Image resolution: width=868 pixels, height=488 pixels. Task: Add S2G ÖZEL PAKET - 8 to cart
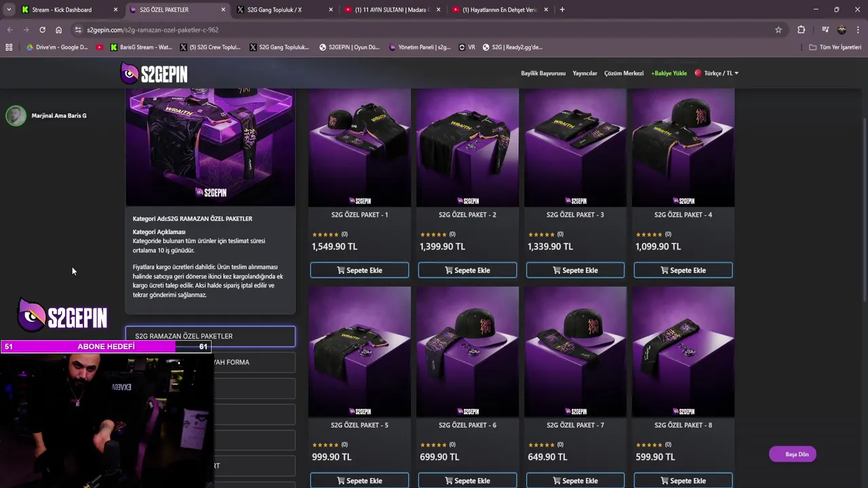tap(683, 481)
